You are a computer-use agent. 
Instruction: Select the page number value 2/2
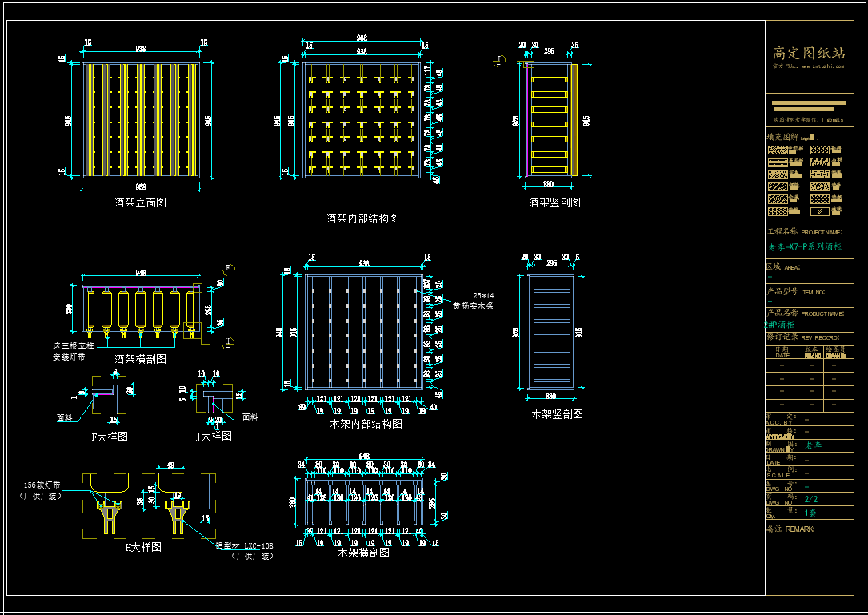point(811,499)
